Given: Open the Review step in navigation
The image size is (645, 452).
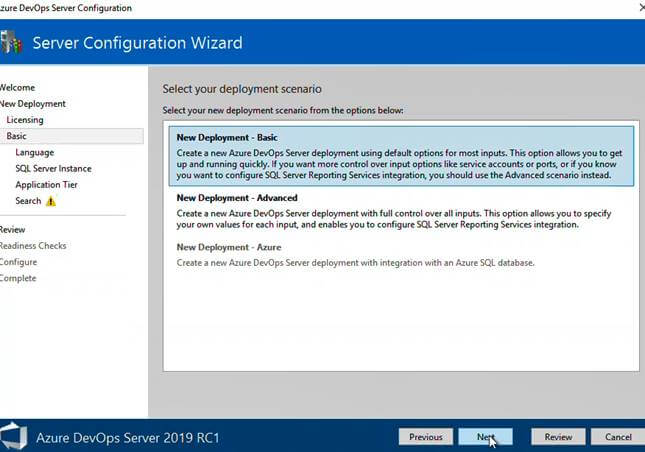Looking at the screenshot, I should (12, 229).
